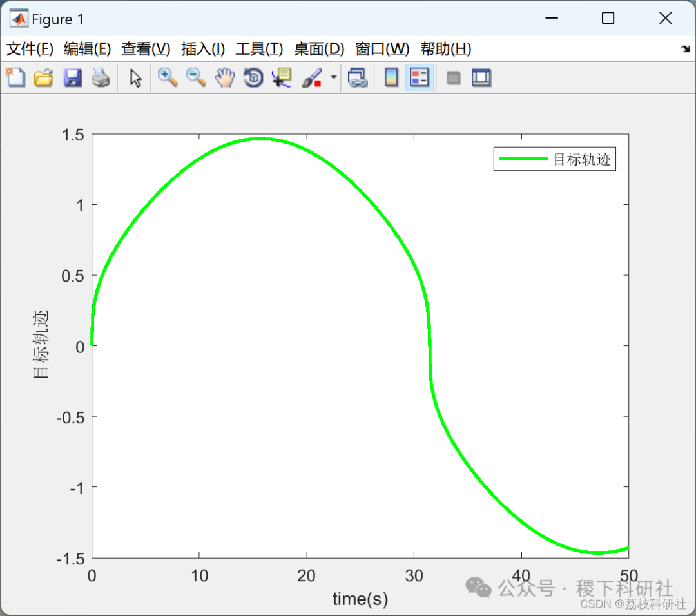Maximize the Figure 1 window
696x616 pixels.
608,18
